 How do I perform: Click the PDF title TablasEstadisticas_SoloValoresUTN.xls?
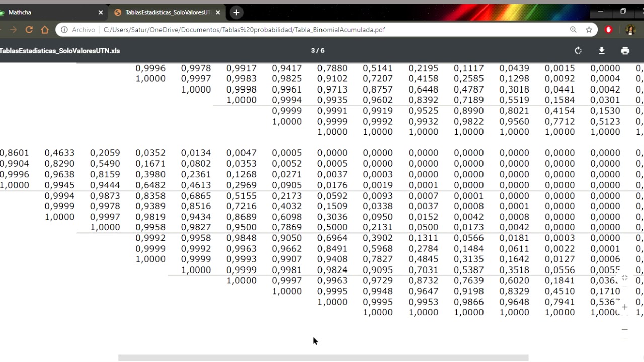(x=59, y=51)
